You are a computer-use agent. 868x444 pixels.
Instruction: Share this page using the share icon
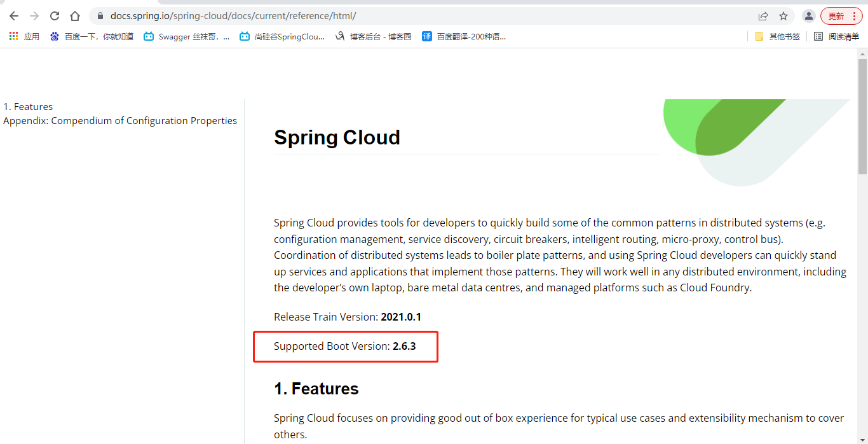coord(763,16)
